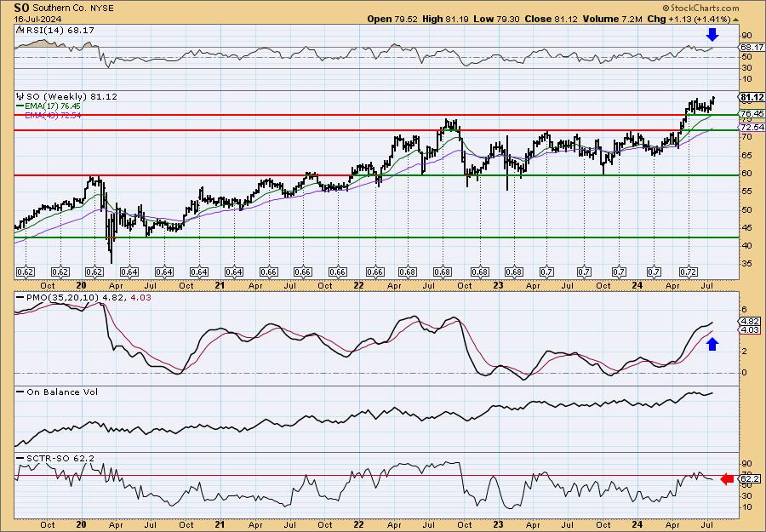Open the StockCharts.com attribution text

coord(700,8)
